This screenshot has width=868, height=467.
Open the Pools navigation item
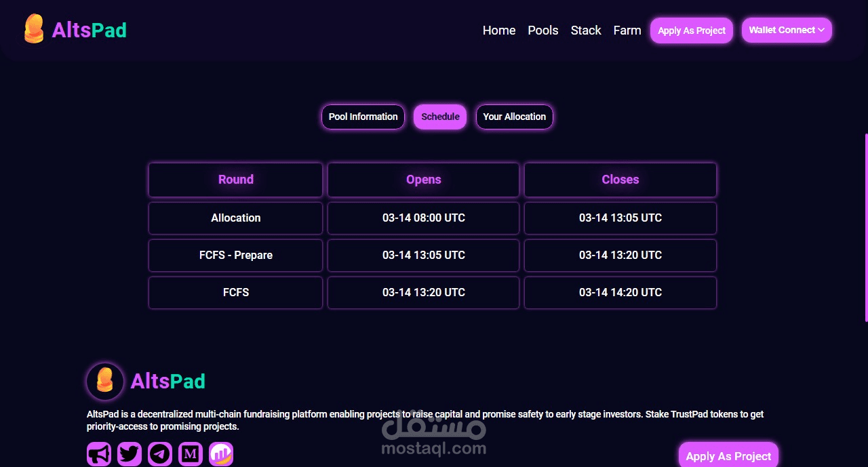pos(543,31)
